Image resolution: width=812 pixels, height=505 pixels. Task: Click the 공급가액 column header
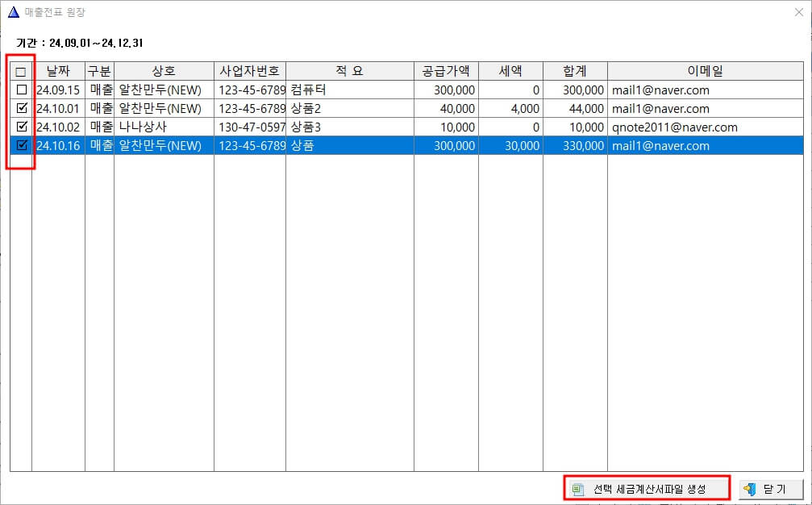coord(446,71)
